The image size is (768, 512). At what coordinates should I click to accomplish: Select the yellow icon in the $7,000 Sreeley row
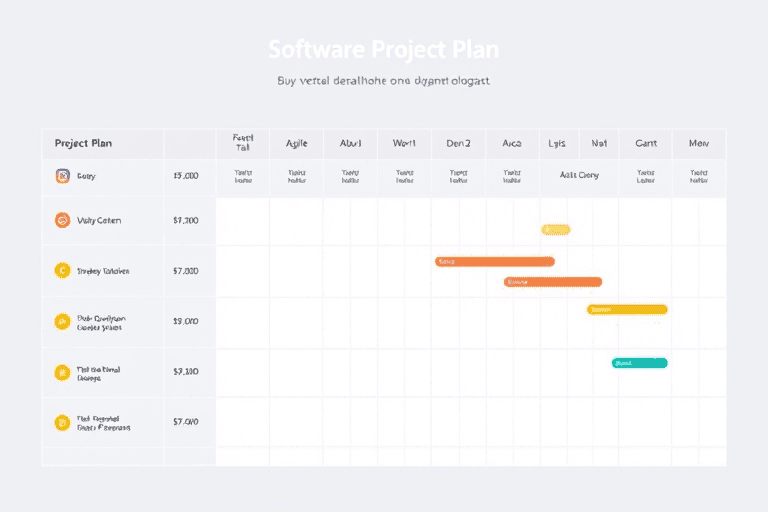tap(62, 270)
